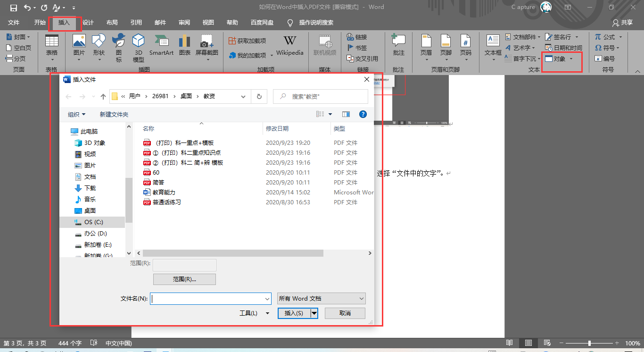Click the zoom in plus button

point(617,343)
